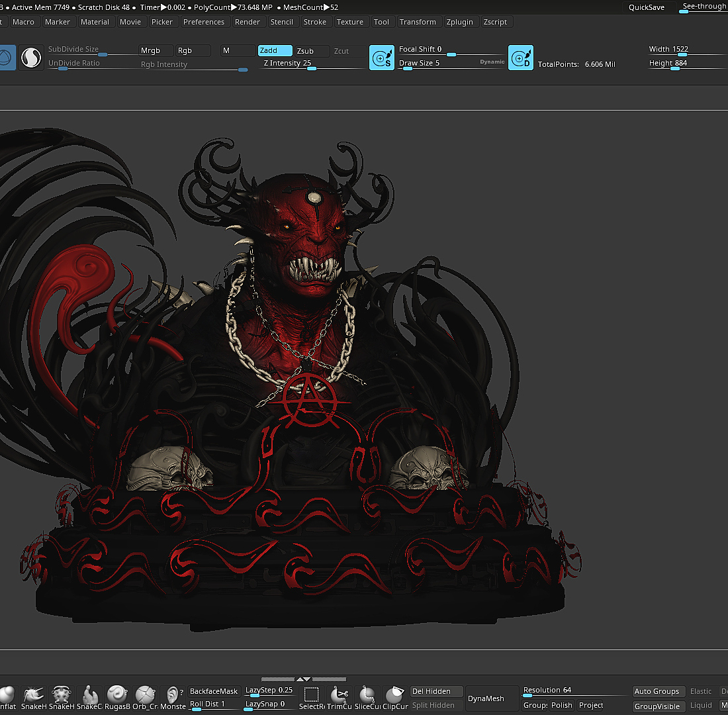Open the Material menu

click(x=95, y=22)
